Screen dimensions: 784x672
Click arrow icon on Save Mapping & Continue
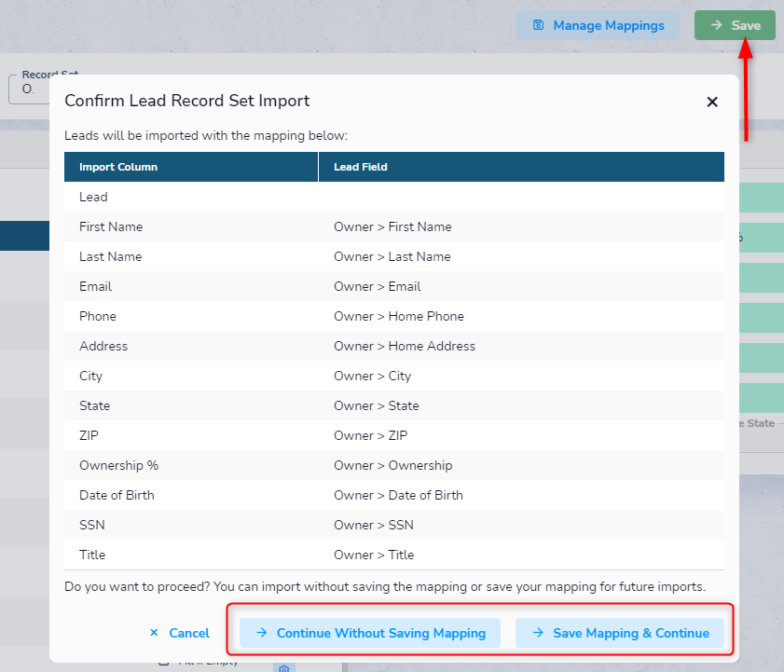tap(538, 633)
